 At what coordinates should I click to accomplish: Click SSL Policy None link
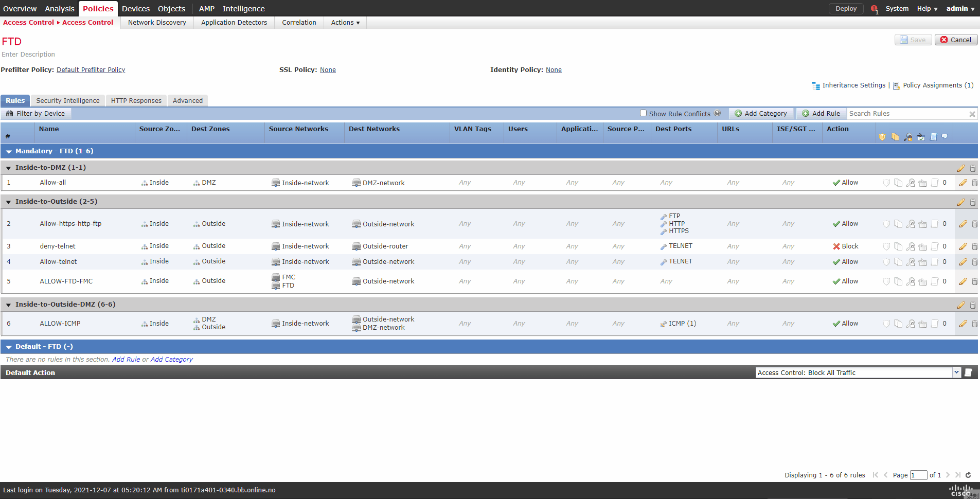point(328,70)
